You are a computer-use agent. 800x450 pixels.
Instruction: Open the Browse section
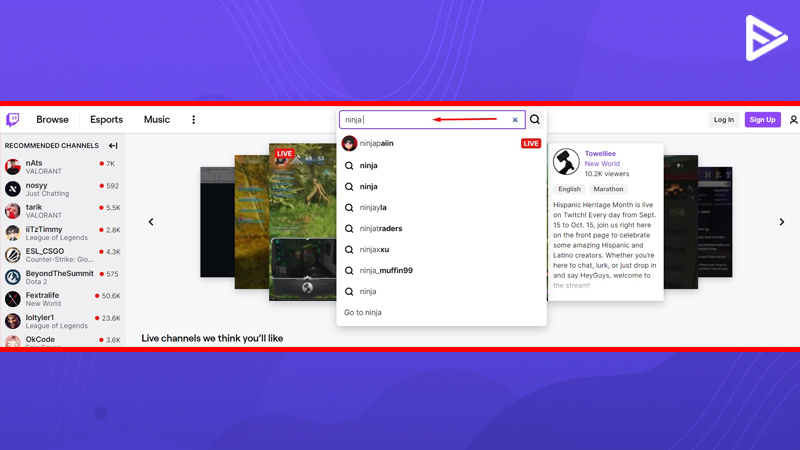tap(52, 119)
